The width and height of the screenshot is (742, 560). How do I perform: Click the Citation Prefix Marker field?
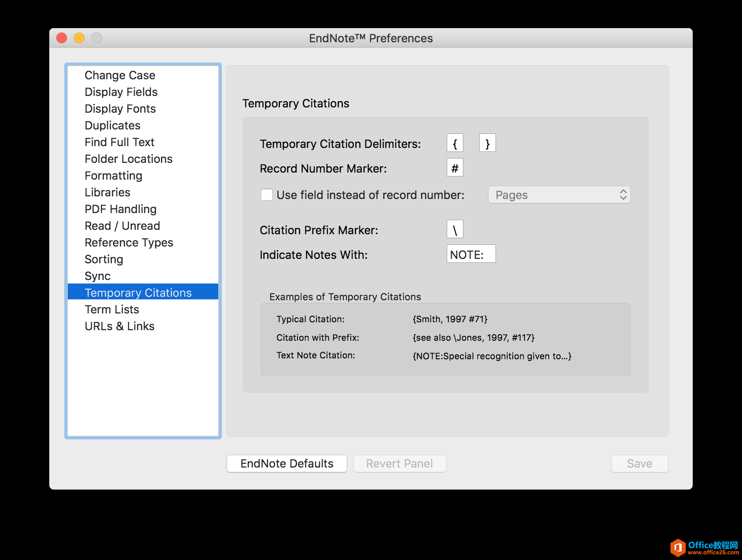[455, 229]
